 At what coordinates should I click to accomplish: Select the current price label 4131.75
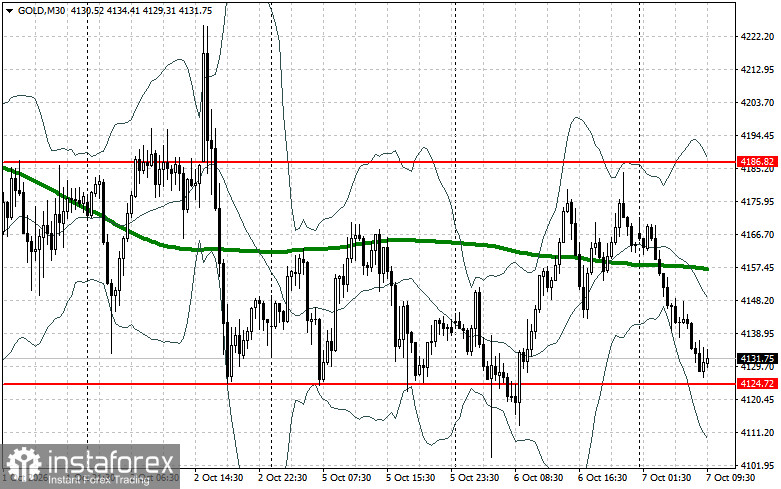(757, 359)
